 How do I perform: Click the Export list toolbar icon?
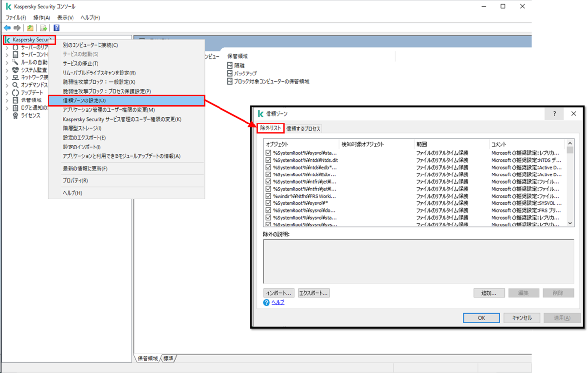point(44,28)
